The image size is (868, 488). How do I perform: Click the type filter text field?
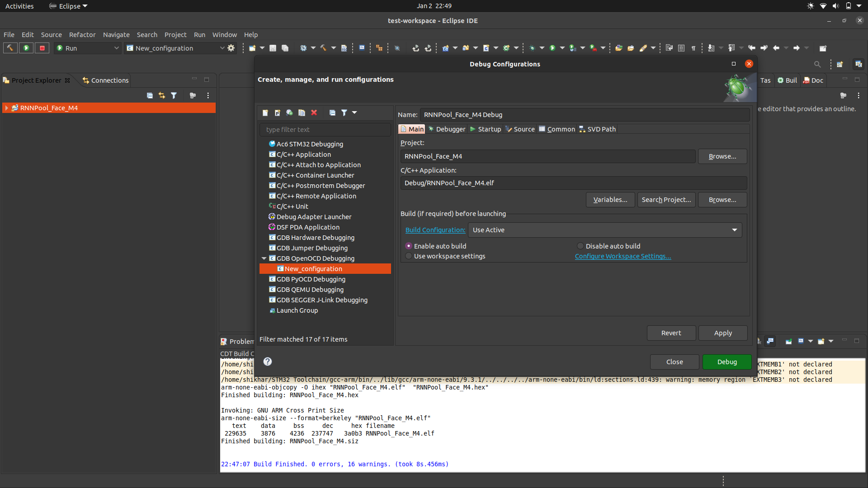[325, 130]
